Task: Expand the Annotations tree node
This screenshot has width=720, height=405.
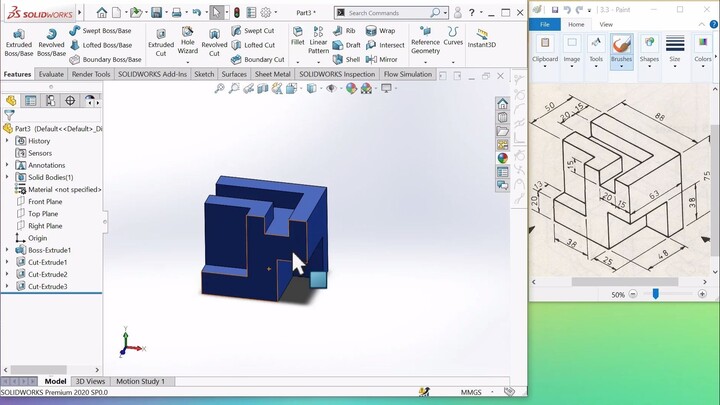Action: pyautogui.click(x=7, y=165)
